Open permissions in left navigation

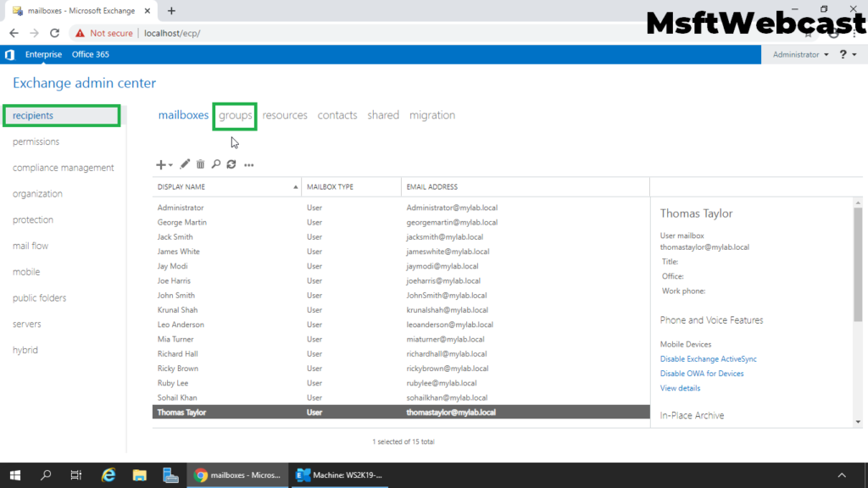(x=36, y=141)
